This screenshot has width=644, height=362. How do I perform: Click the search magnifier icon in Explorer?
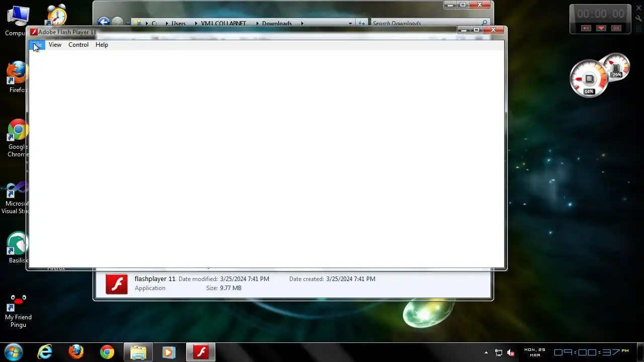[485, 23]
